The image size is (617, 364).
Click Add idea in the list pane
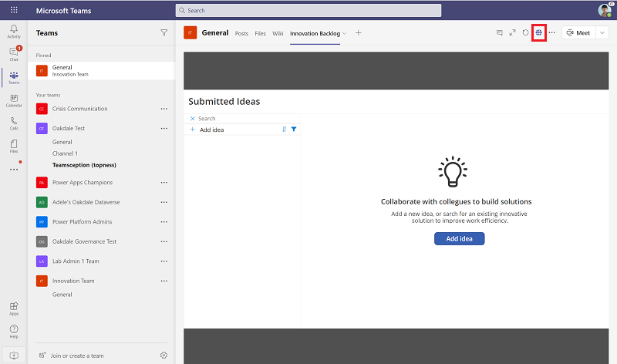tap(211, 130)
